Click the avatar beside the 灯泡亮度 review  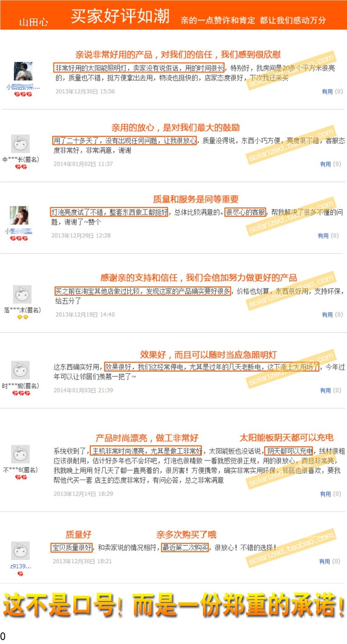point(19,215)
